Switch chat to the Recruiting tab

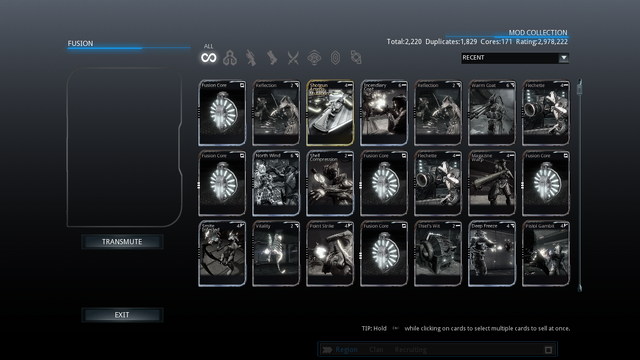(x=410, y=350)
